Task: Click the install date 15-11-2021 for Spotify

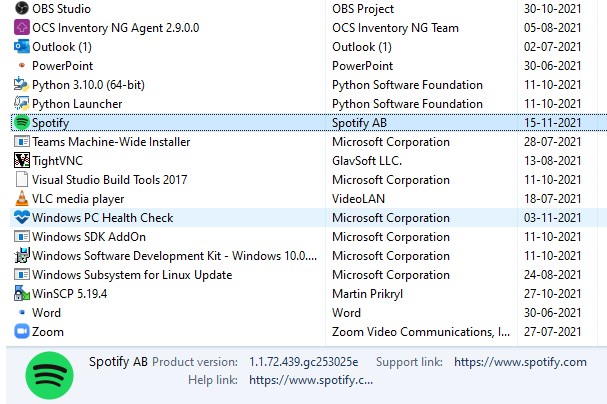Action: (x=552, y=123)
